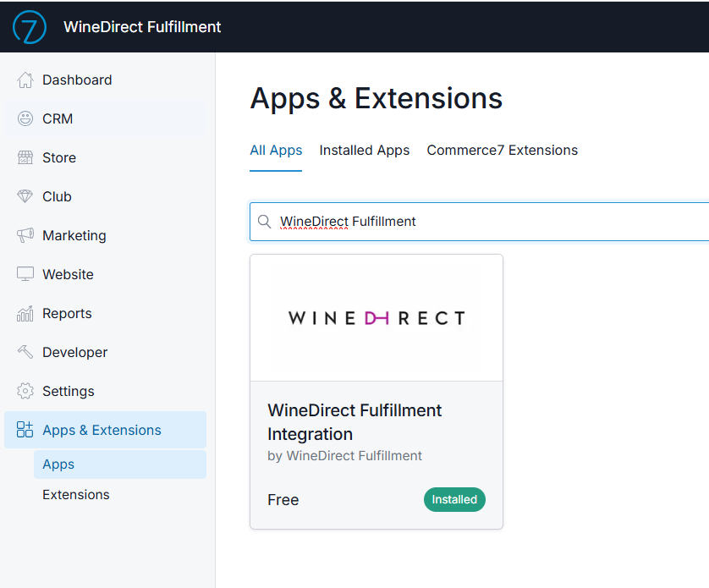Go to the CRM section

[105, 118]
